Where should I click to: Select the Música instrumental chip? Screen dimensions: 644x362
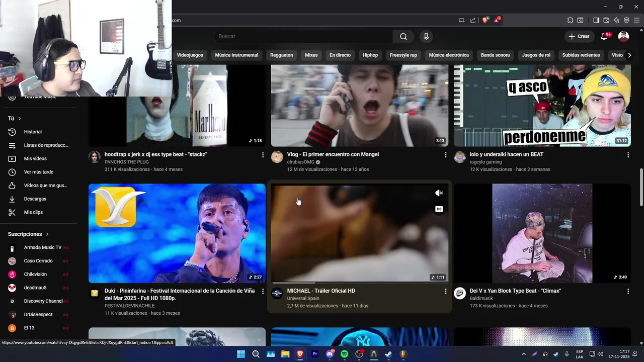click(236, 55)
